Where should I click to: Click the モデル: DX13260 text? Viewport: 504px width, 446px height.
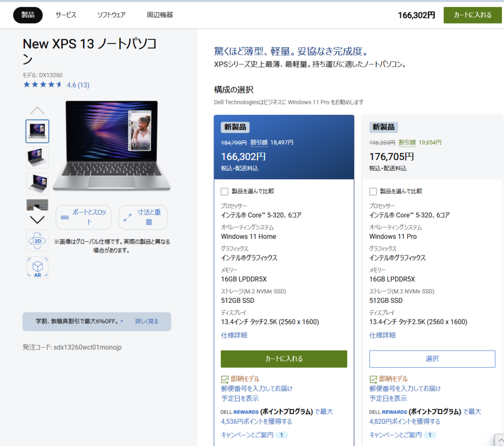42,75
